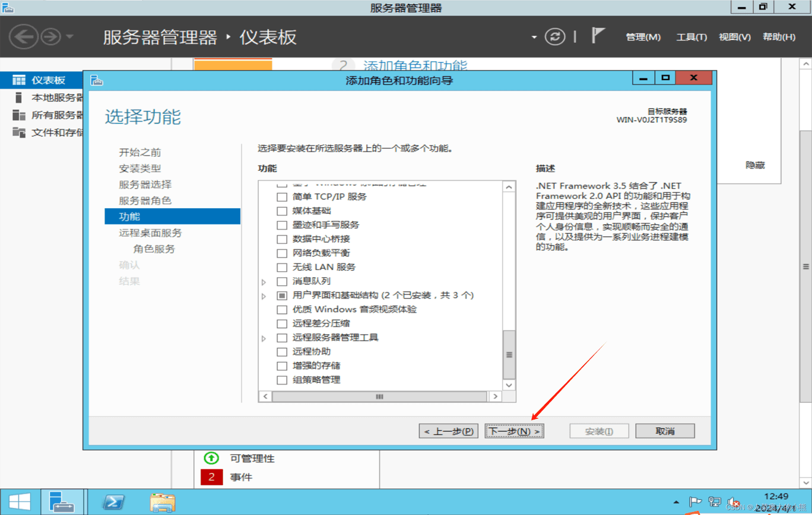Open Windows PowerShell from taskbar
The image size is (812, 515).
click(x=113, y=502)
